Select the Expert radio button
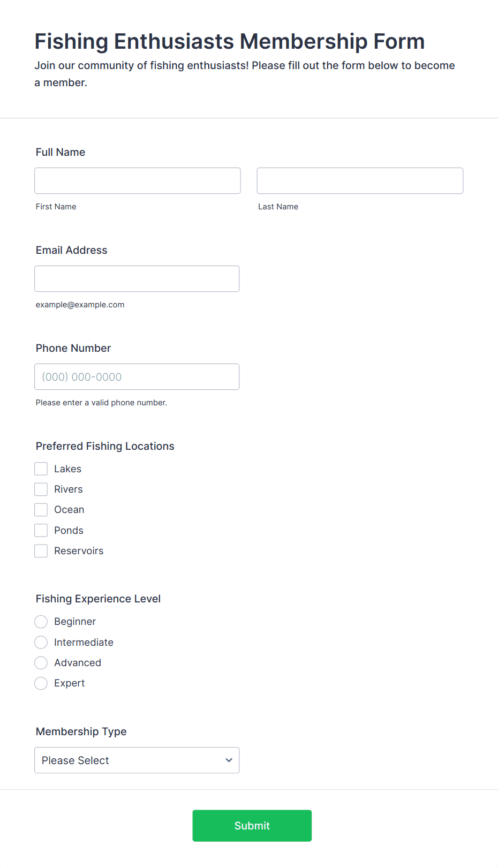Viewport: 498px width, 868px height. coord(41,683)
